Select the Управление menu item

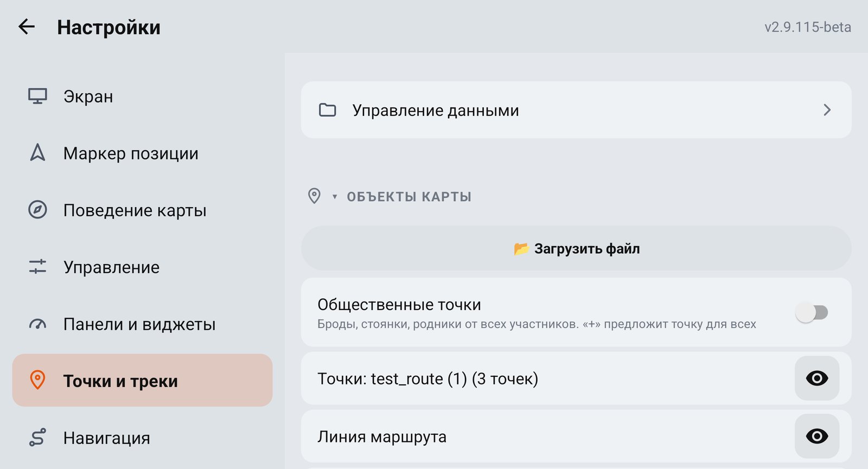click(142, 267)
